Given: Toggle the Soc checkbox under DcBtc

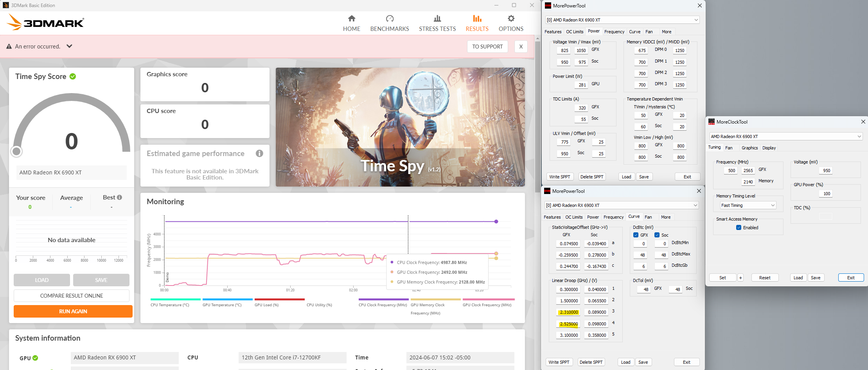Looking at the screenshot, I should (658, 235).
